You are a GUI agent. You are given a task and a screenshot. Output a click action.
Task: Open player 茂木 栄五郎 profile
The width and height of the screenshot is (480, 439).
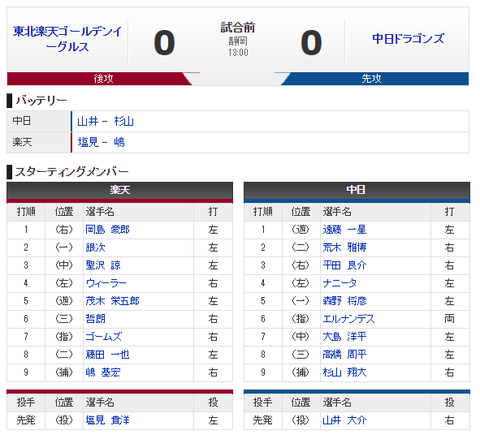112,301
